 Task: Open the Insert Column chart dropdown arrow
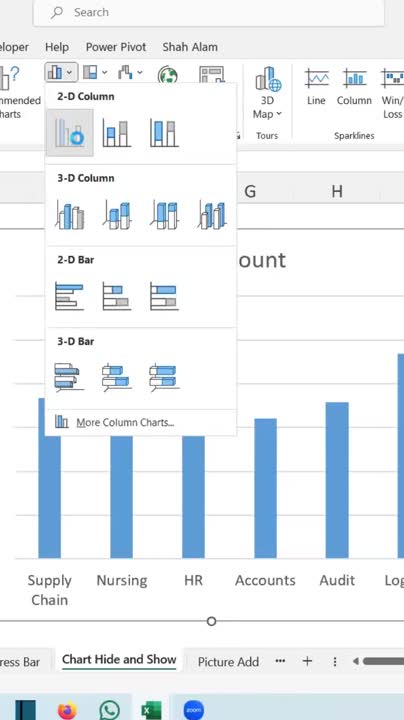pyautogui.click(x=69, y=72)
